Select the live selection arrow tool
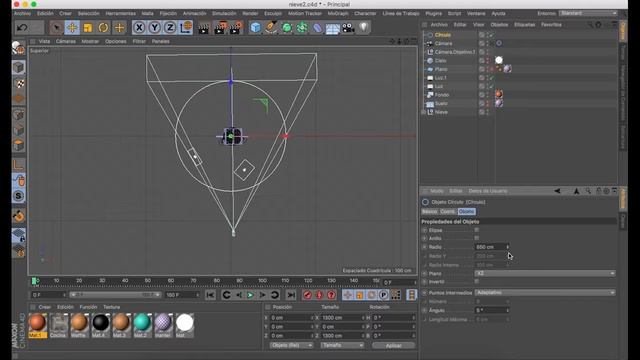 pos(56,28)
